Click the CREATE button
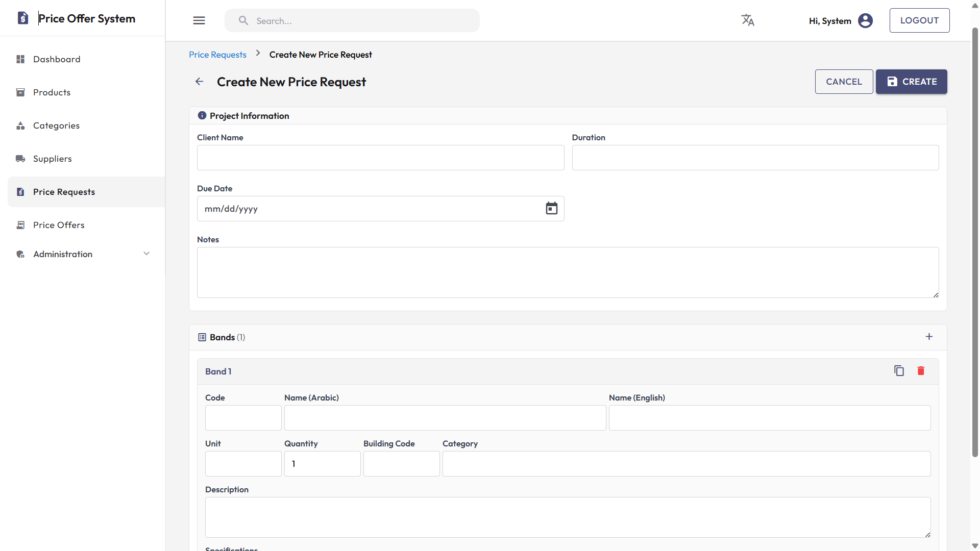This screenshot has height=551, width=980. 911,82
